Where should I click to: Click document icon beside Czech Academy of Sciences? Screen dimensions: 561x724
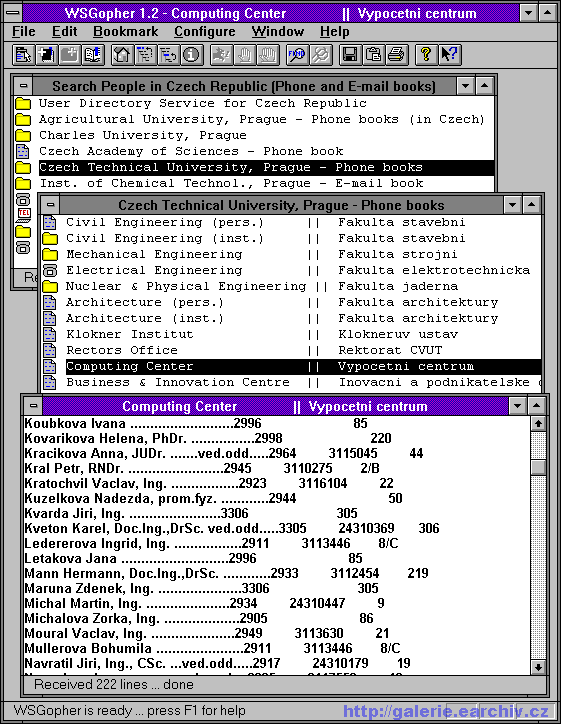(23, 151)
